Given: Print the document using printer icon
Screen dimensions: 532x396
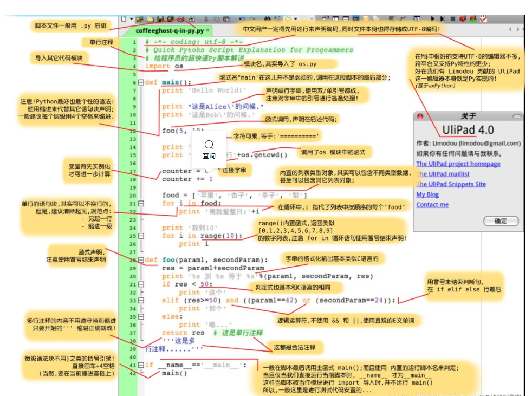Looking at the screenshot, I should pos(181,19).
